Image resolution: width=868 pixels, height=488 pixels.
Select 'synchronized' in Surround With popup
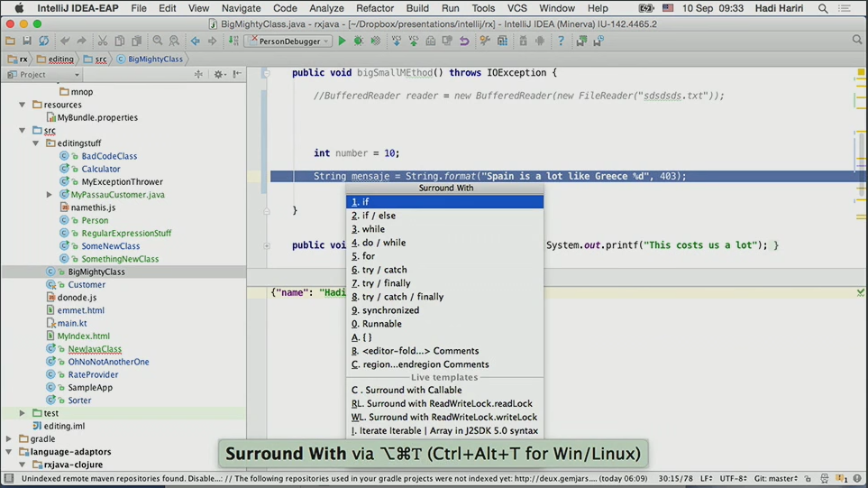(444, 310)
